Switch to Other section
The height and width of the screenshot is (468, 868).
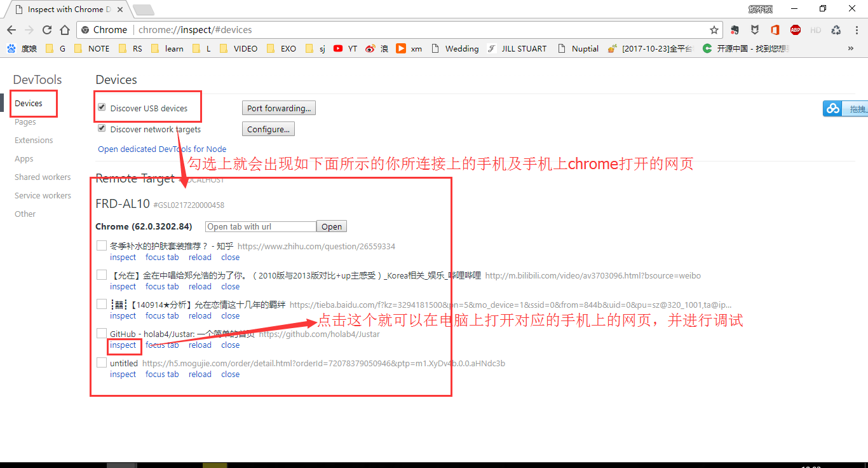[25, 214]
